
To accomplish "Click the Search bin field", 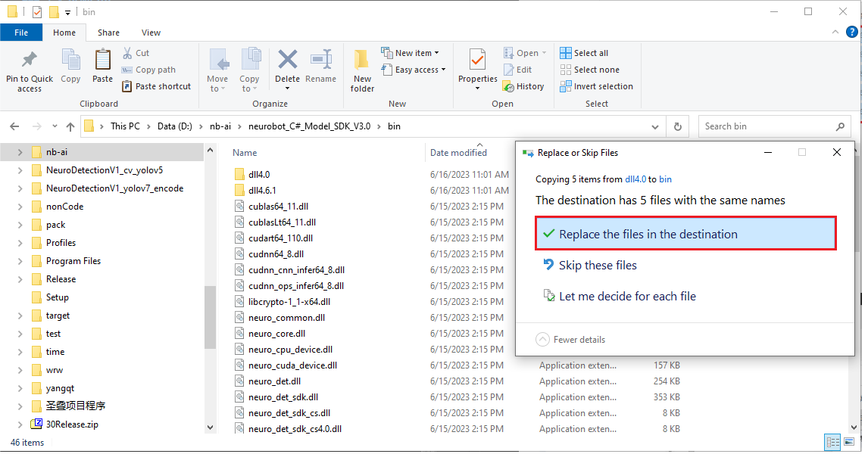I will coord(774,126).
